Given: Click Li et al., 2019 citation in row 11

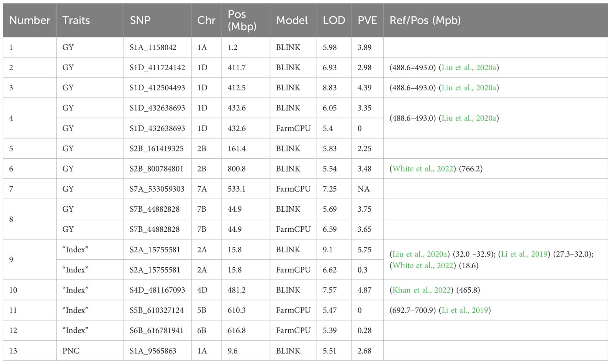Looking at the screenshot, I should coord(465,310).
